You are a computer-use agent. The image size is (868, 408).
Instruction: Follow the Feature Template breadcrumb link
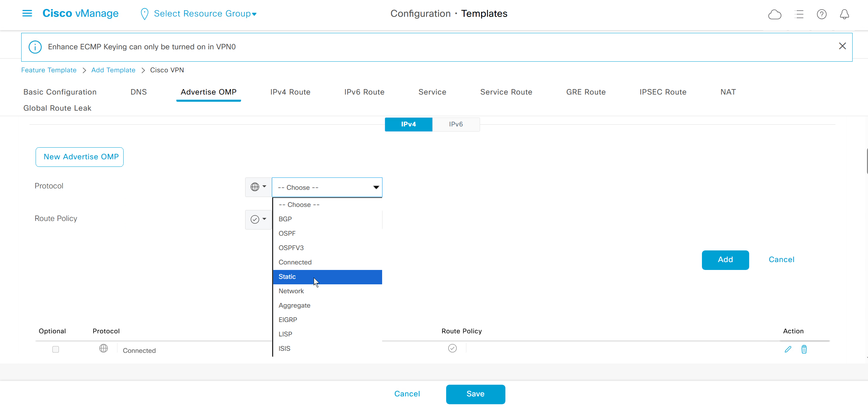click(49, 70)
